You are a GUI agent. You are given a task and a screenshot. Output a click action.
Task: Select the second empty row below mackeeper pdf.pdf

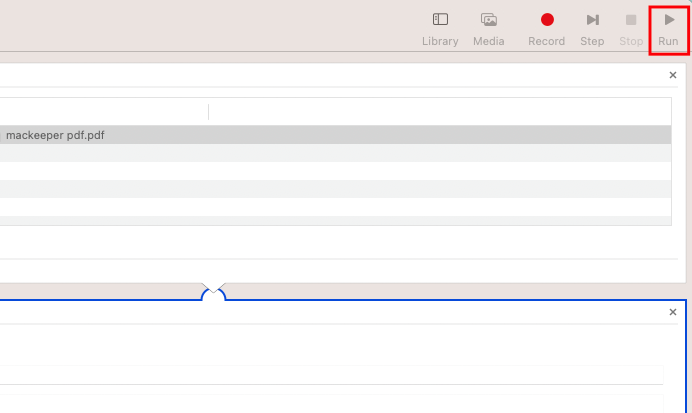point(335,171)
